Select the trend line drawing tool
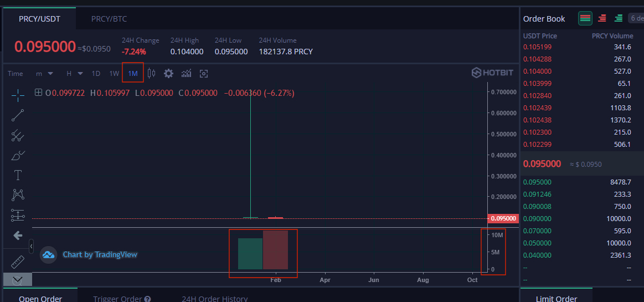 click(18, 115)
